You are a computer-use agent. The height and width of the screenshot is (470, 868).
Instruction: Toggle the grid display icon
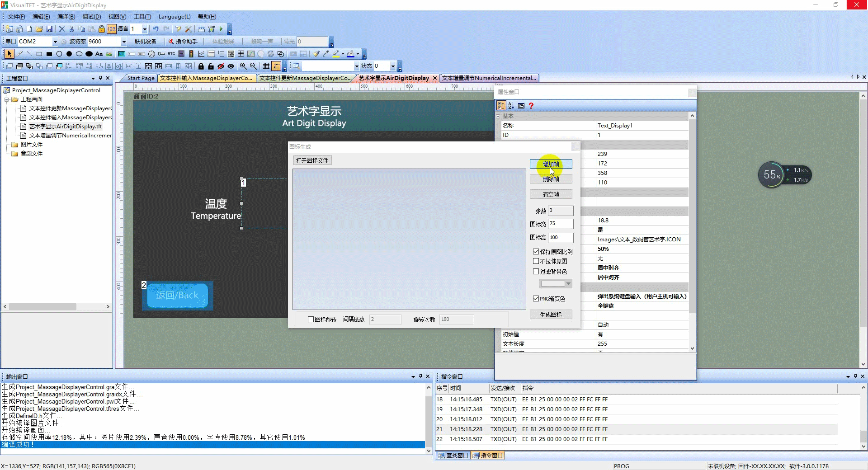[x=266, y=66]
